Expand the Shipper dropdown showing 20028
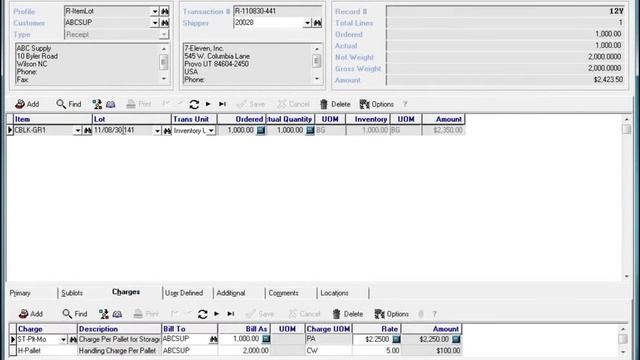The width and height of the screenshot is (640, 360). tap(307, 23)
